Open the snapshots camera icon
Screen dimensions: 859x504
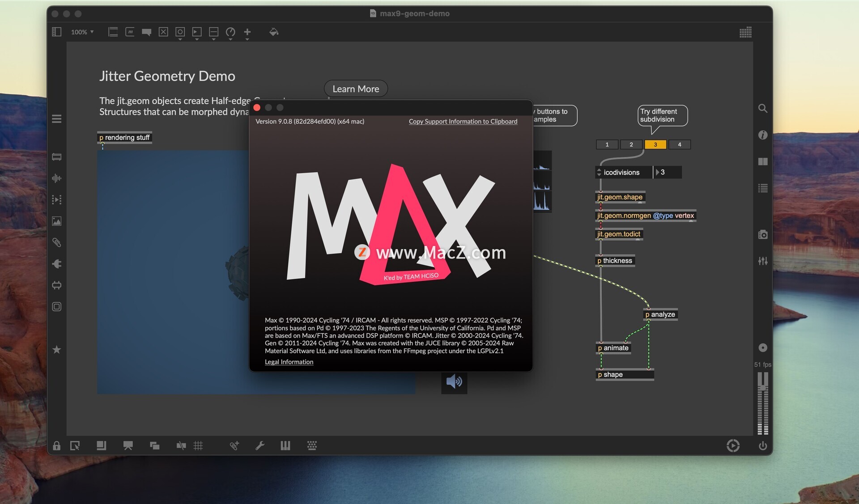(x=763, y=234)
